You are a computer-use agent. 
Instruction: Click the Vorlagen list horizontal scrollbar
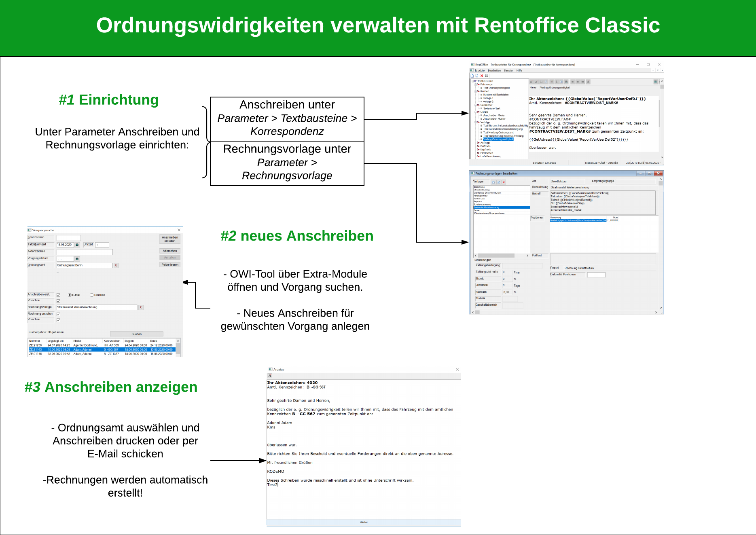502,256
